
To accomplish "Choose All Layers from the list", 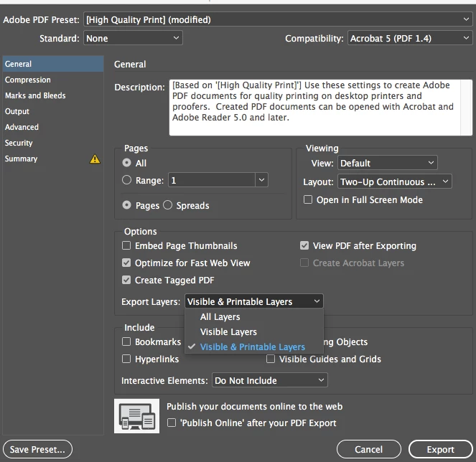I will point(253,316).
